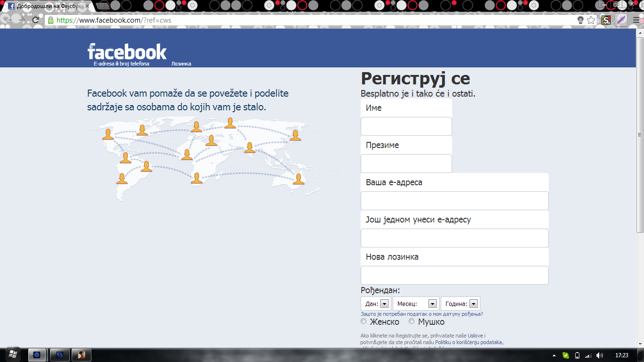Click the battery icon in system tray
The image size is (644, 362).
tap(577, 355)
